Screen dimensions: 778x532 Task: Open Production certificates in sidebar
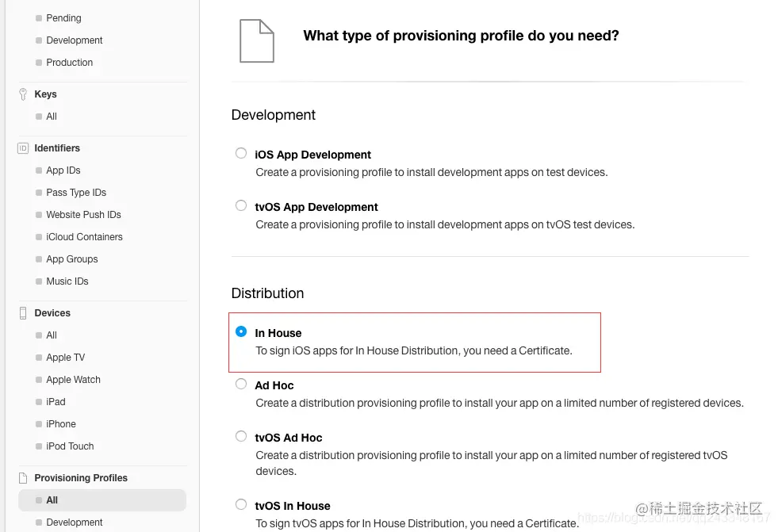[x=69, y=63]
